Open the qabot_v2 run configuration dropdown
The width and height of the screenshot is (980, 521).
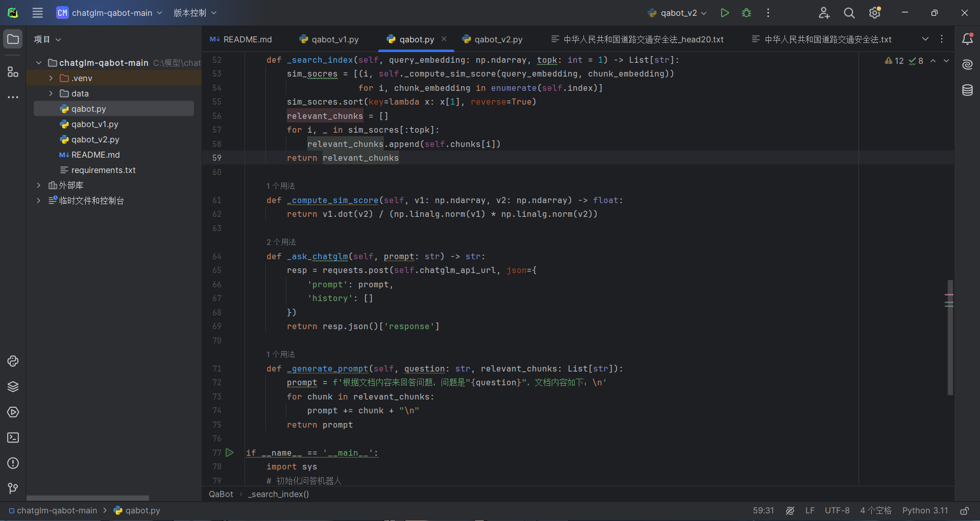pos(677,13)
